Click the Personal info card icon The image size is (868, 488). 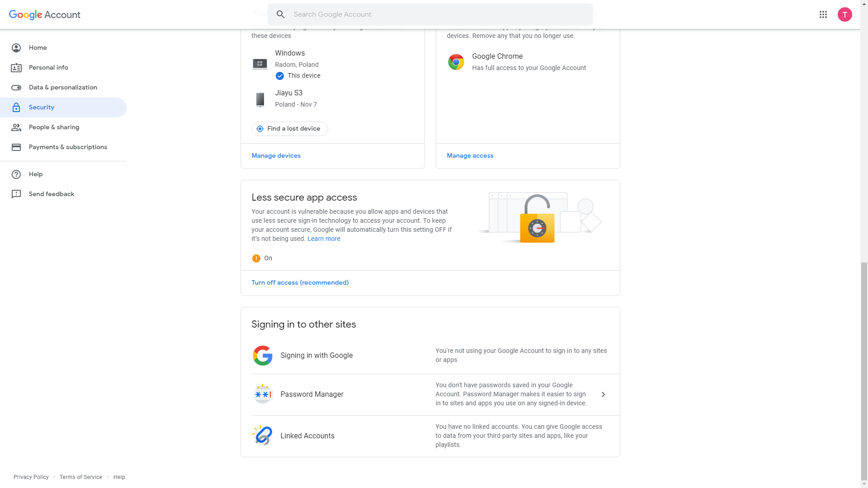pyautogui.click(x=16, y=68)
